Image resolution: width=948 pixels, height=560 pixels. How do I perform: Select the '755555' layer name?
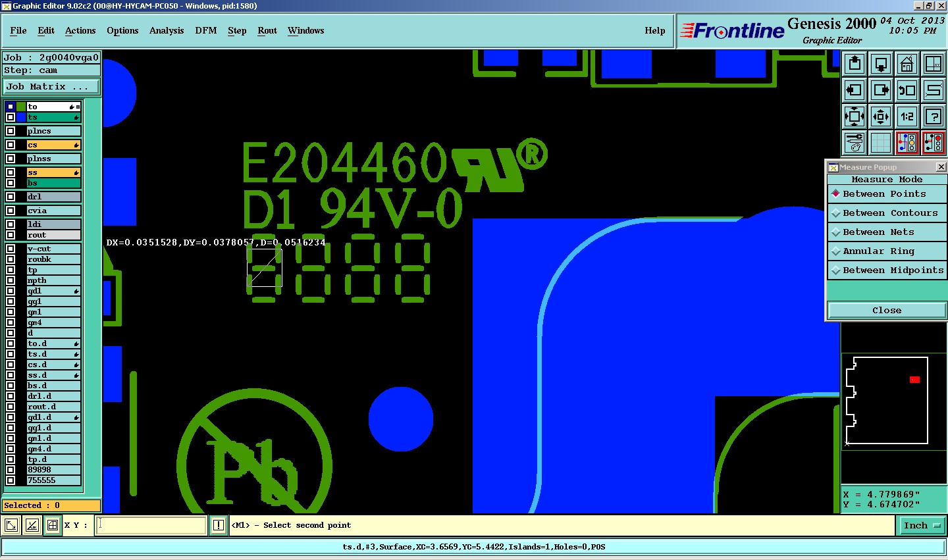(54, 480)
